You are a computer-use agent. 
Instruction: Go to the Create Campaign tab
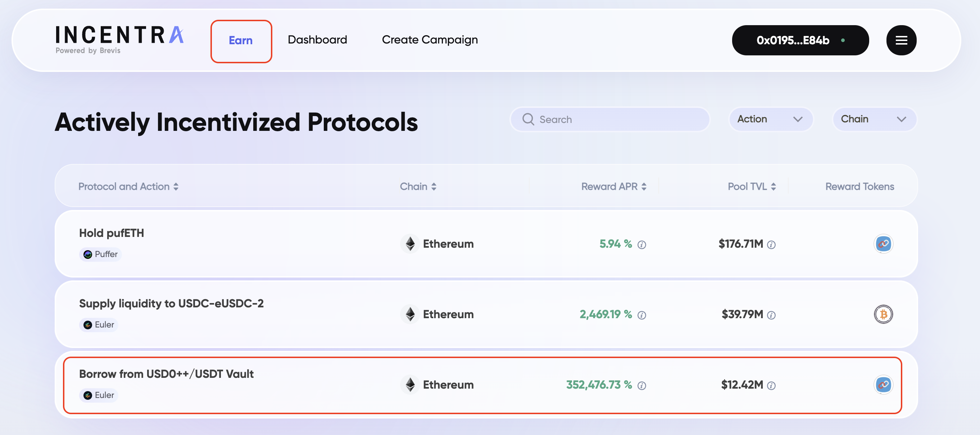click(430, 40)
